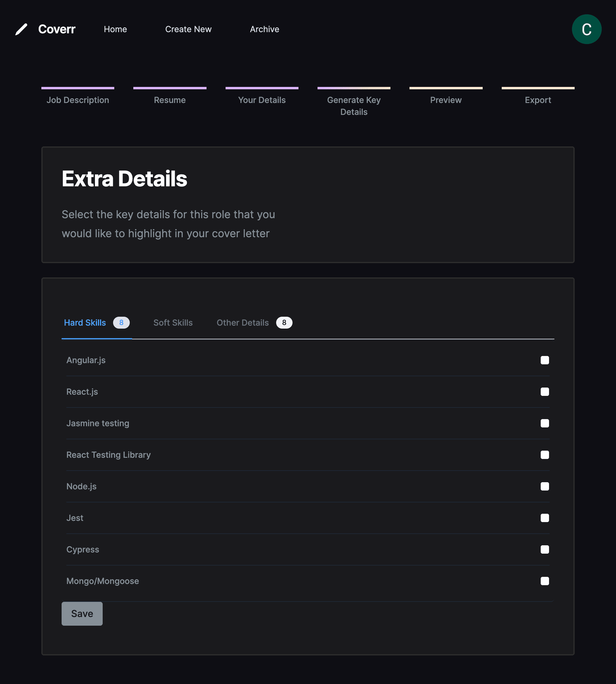This screenshot has height=684, width=616.
Task: Toggle the Angular.js checkbox
Action: point(545,360)
